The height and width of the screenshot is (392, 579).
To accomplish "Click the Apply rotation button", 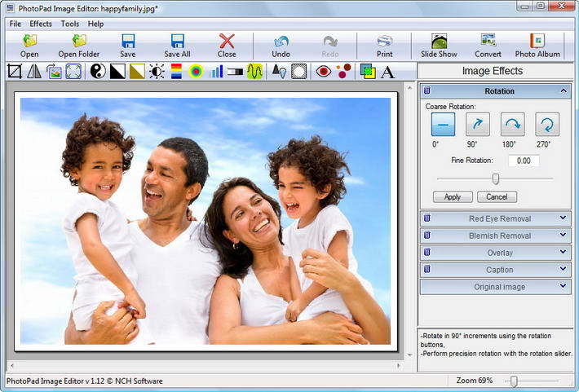I will point(453,196).
